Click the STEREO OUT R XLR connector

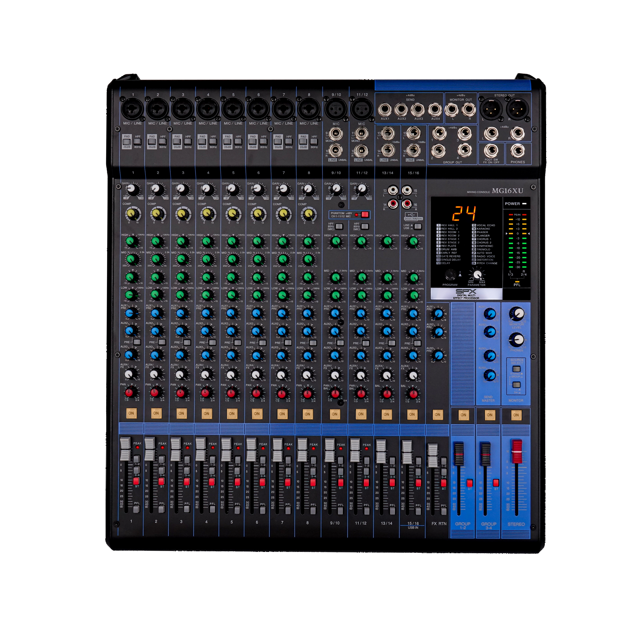517,109
